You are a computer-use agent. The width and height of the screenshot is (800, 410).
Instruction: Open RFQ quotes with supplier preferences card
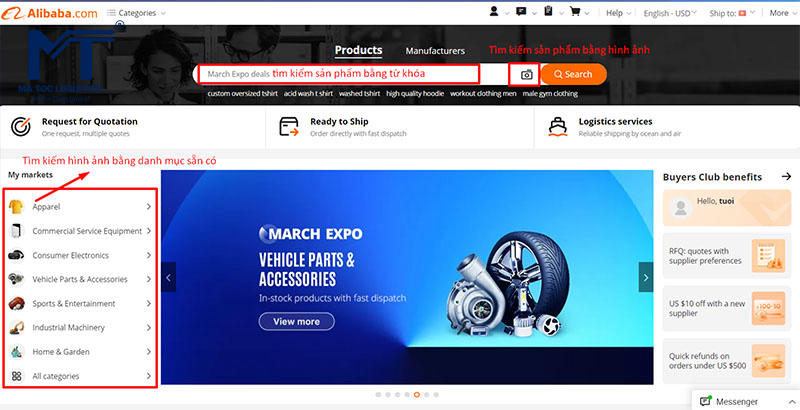(727, 255)
